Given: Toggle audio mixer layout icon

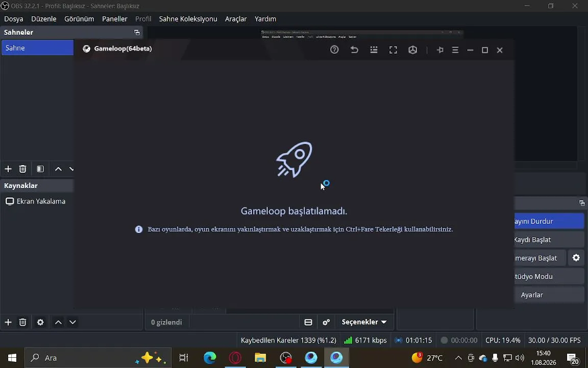Looking at the screenshot, I should (x=308, y=322).
